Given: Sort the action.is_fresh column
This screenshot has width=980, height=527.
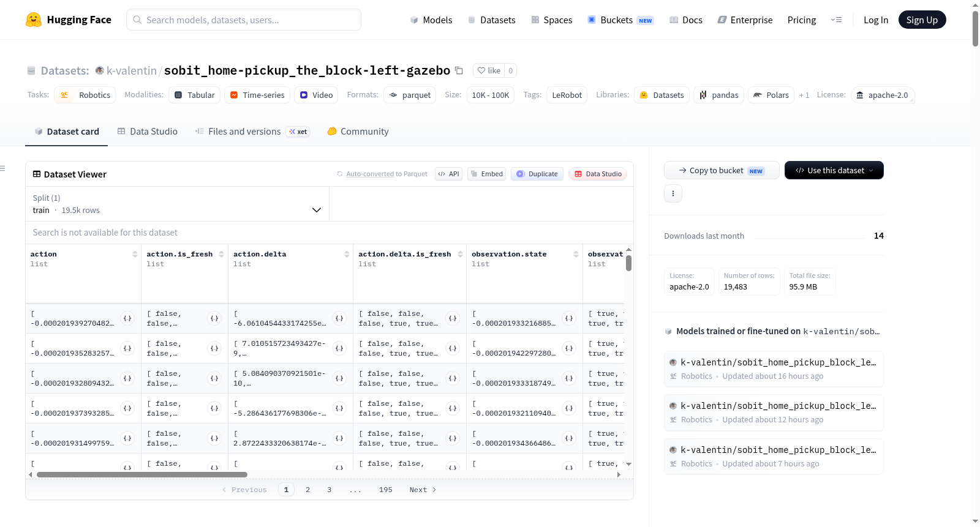Looking at the screenshot, I should (x=221, y=254).
